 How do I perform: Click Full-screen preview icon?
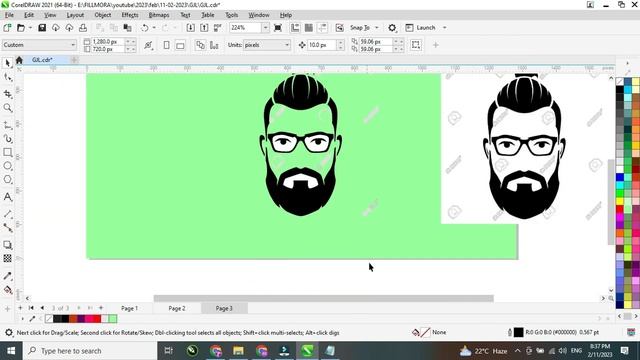(278, 28)
